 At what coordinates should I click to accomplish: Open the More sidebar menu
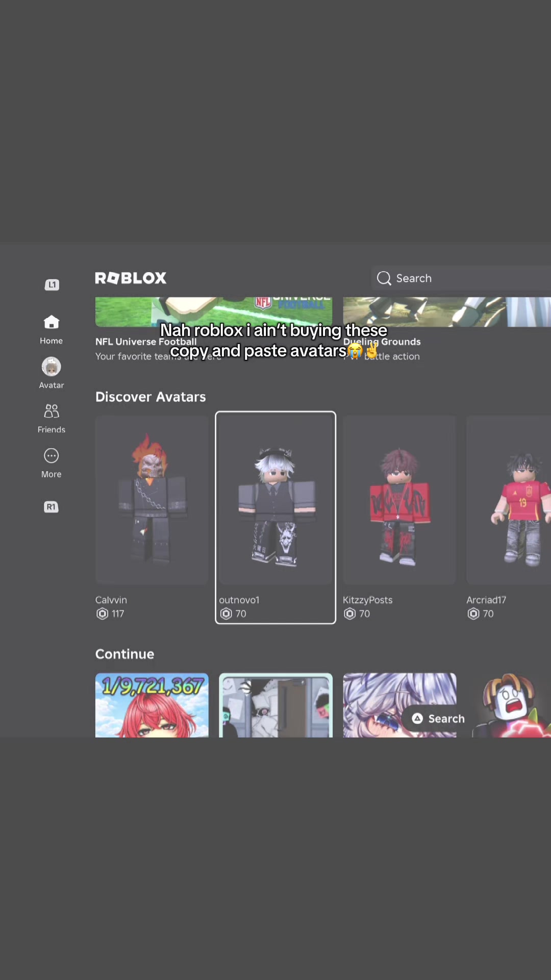pyautogui.click(x=52, y=463)
